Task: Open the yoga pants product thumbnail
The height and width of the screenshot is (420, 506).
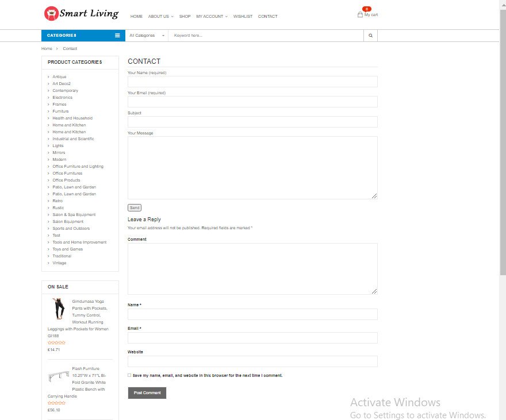Action: click(x=59, y=309)
